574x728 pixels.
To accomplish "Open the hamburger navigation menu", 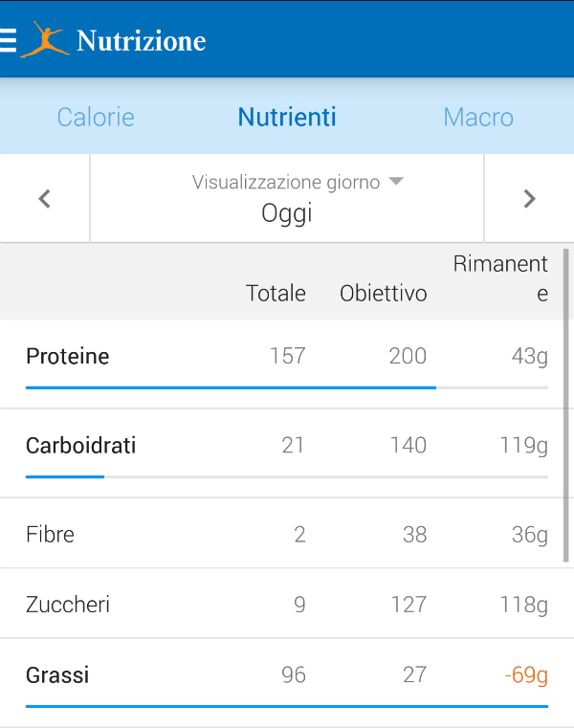I will click(9, 39).
